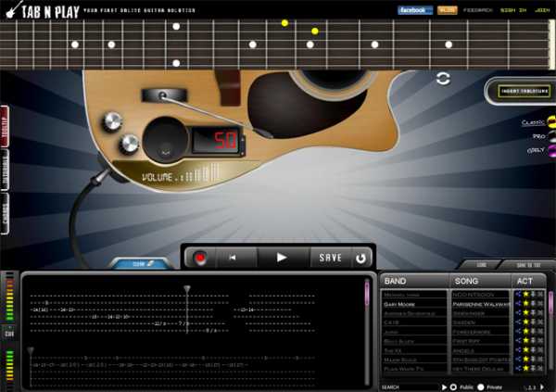Click the orange Blog button

click(447, 10)
